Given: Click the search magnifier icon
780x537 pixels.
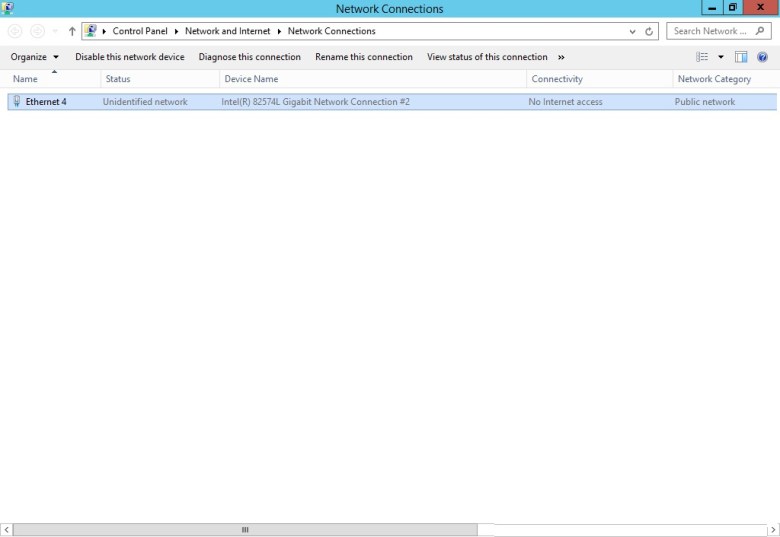Looking at the screenshot, I should [761, 31].
